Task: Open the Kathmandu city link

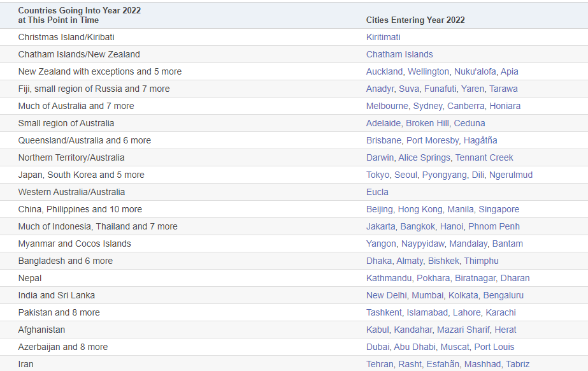Action: click(389, 278)
